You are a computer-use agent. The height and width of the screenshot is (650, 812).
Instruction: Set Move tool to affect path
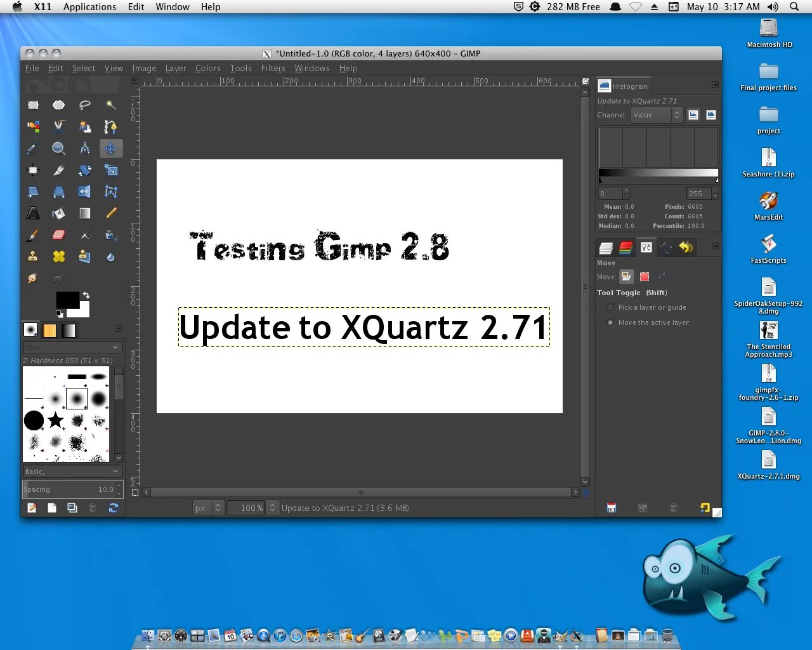tap(662, 276)
